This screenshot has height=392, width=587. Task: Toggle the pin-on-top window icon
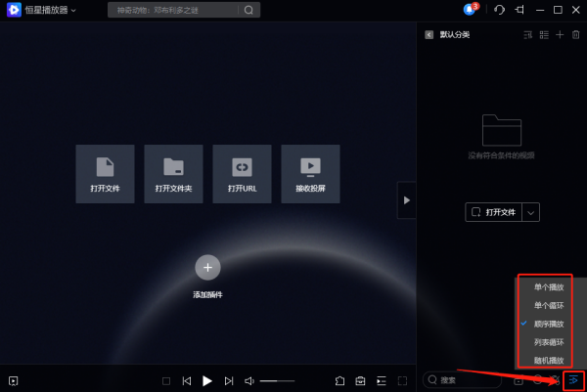[519, 10]
